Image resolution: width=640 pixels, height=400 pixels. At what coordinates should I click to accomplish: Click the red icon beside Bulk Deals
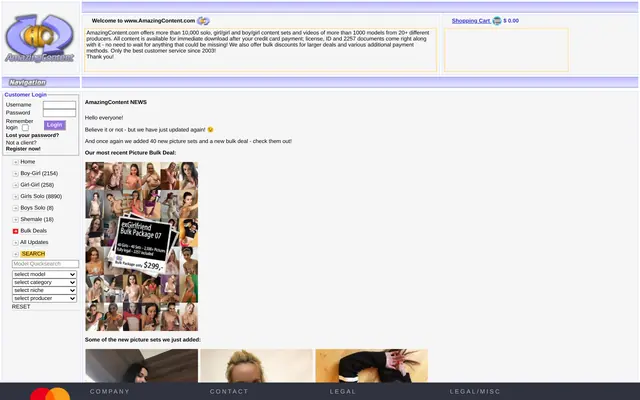point(16,231)
